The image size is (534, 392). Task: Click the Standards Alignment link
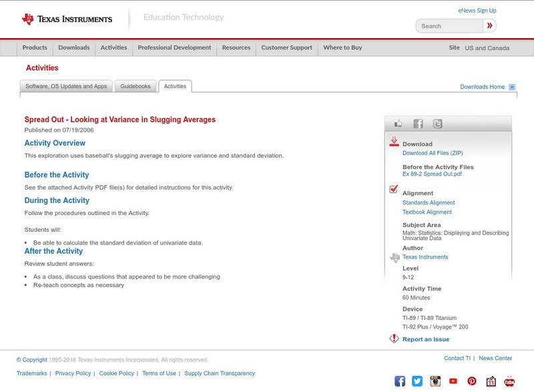click(x=428, y=202)
